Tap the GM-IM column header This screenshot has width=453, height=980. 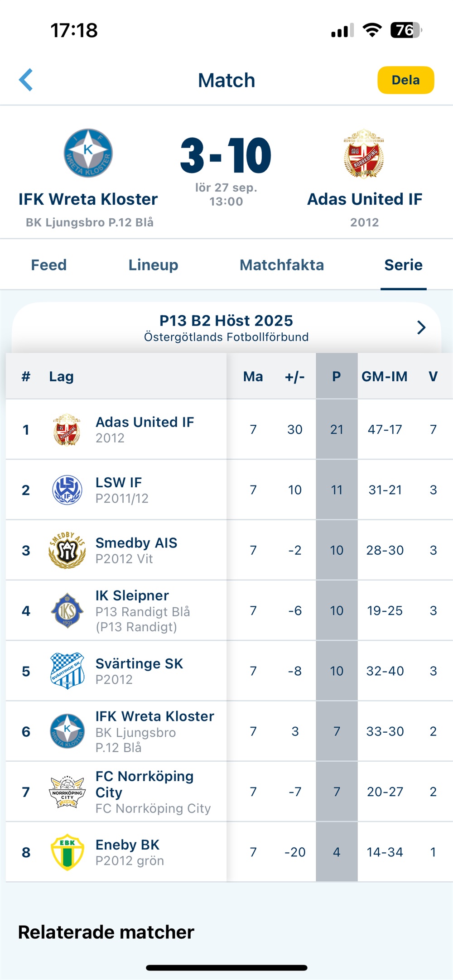384,376
